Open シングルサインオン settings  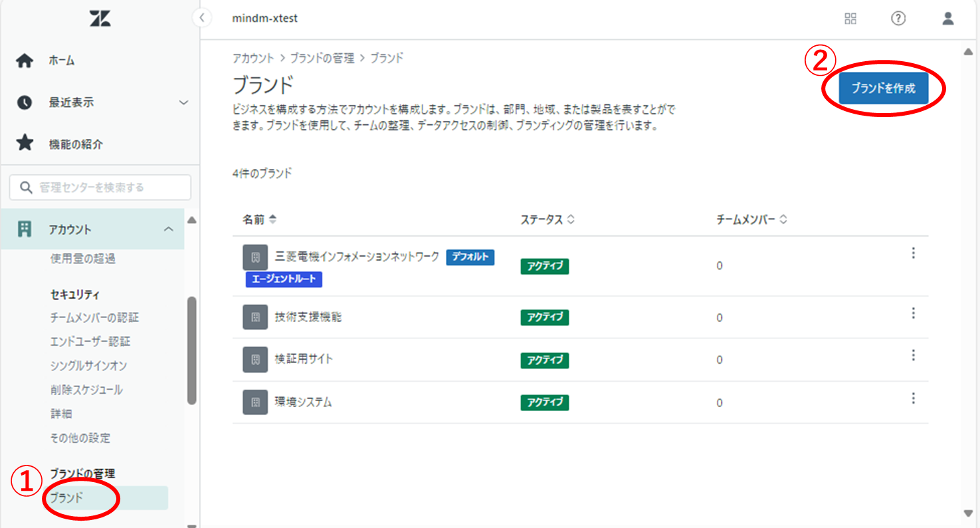[x=88, y=366]
